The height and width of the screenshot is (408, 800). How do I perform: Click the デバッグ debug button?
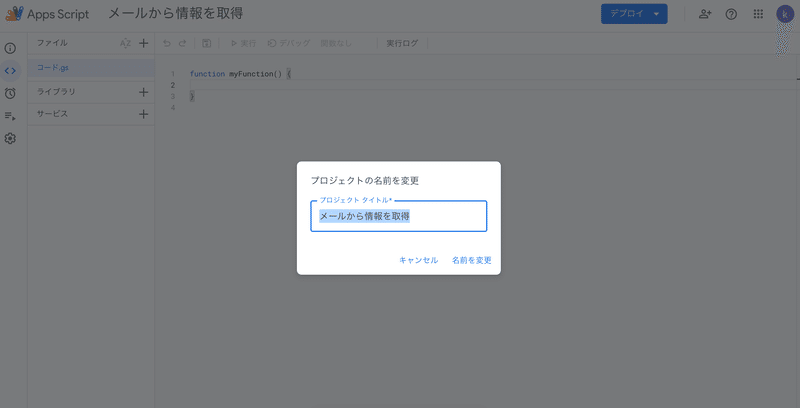click(289, 43)
